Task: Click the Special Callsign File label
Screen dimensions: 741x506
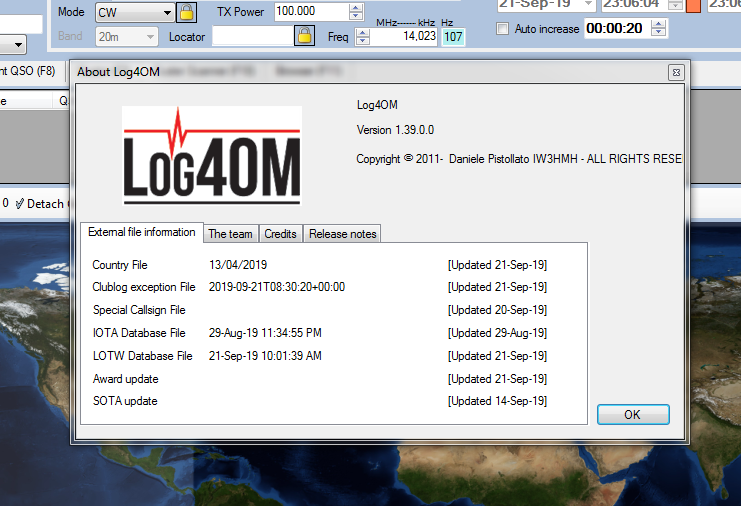Action: (x=139, y=310)
